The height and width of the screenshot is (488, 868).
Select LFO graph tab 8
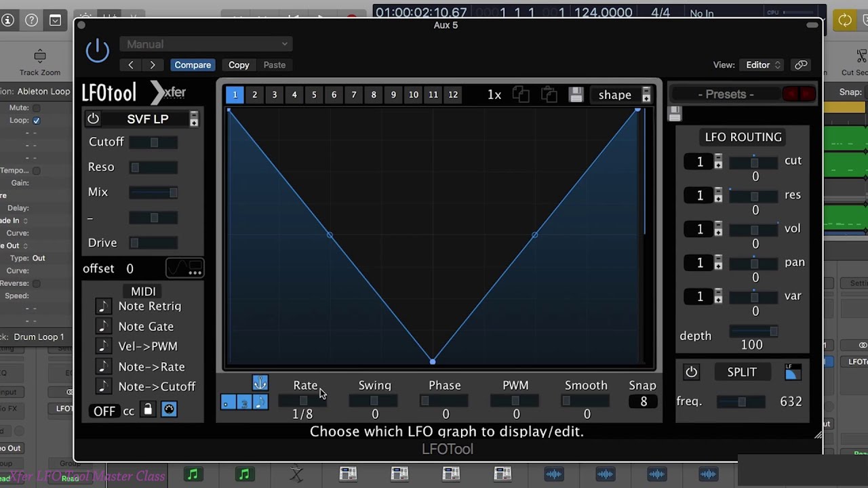[x=374, y=95]
